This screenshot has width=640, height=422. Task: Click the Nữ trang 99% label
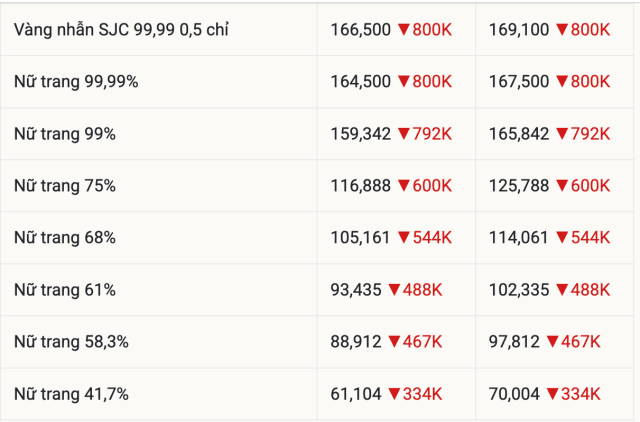click(x=65, y=134)
